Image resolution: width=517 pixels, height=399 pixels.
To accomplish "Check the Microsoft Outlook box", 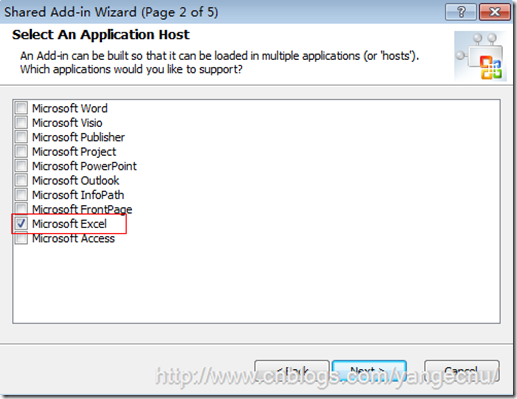I will click(x=21, y=180).
